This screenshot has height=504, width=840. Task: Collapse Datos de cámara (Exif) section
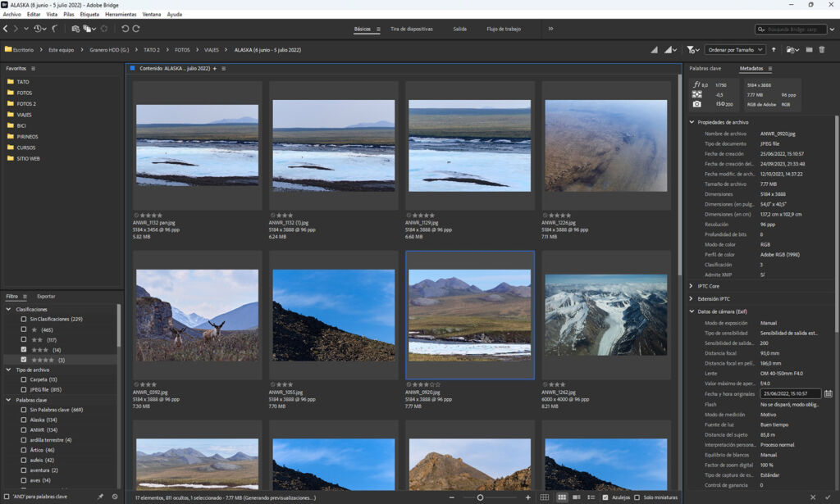tap(692, 311)
